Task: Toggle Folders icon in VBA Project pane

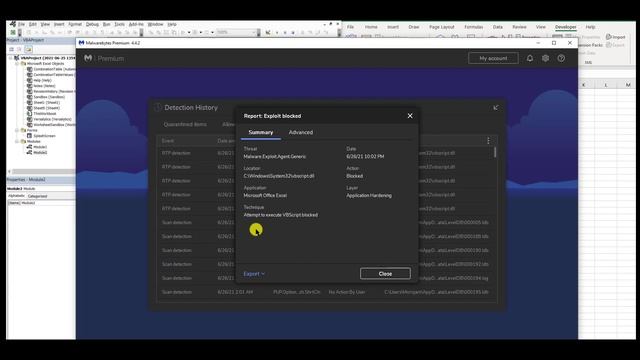Action: pyautogui.click(x=28, y=49)
